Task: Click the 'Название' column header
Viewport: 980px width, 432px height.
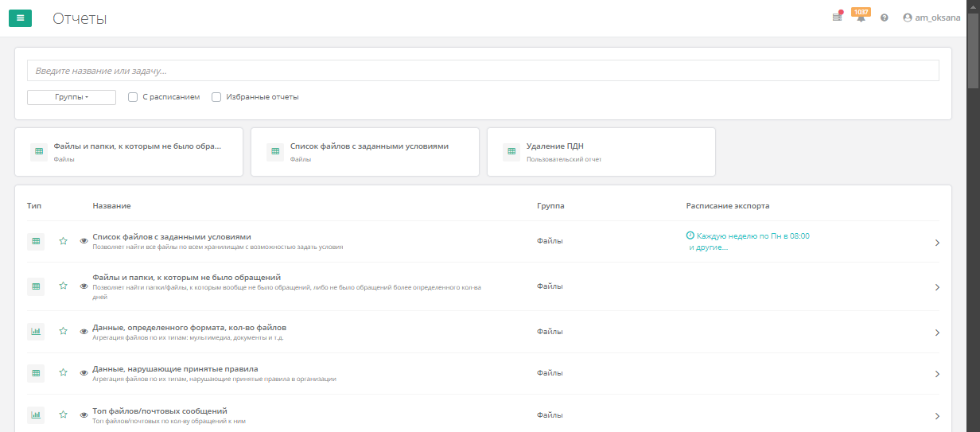Action: [111, 206]
